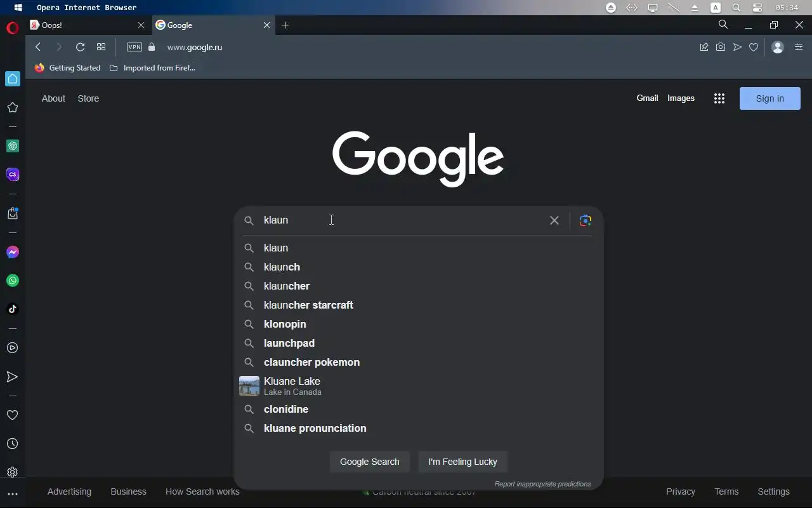Open TikTok in the Opera sidebar
The width and height of the screenshot is (812, 508).
tap(13, 309)
